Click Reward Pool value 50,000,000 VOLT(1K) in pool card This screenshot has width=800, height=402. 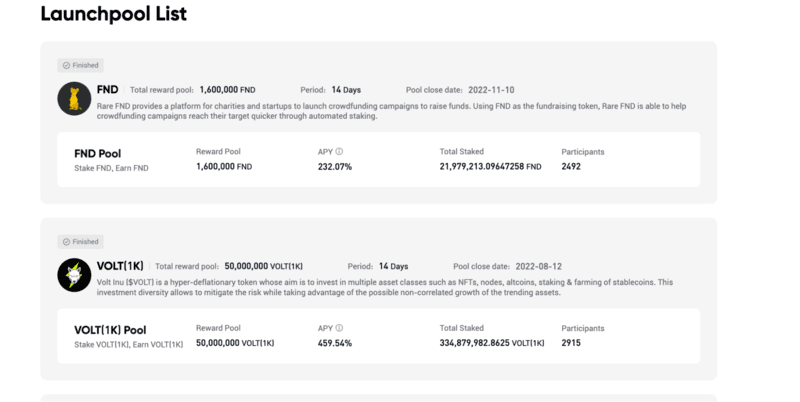[x=235, y=343]
